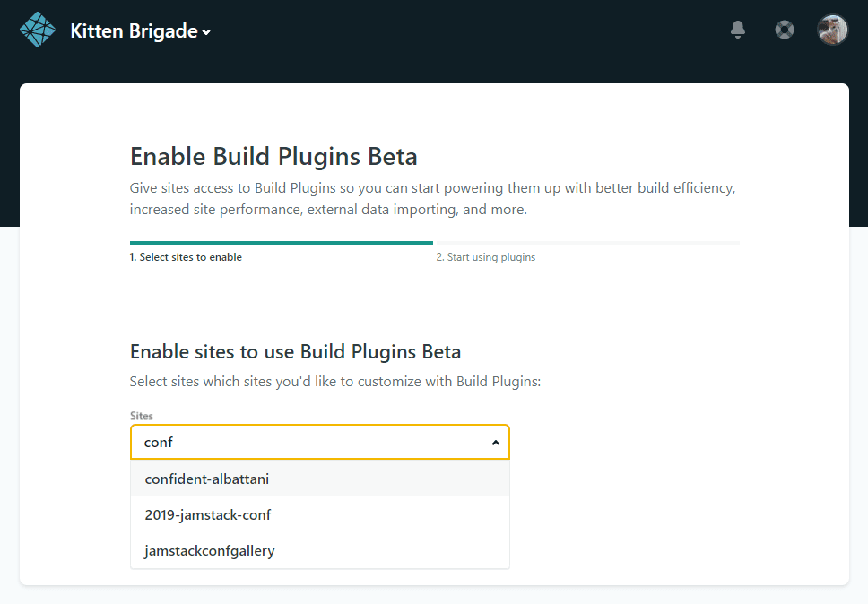Choose 2019-jamstack-conf from the list
Screen dimensions: 868x604
pos(208,515)
